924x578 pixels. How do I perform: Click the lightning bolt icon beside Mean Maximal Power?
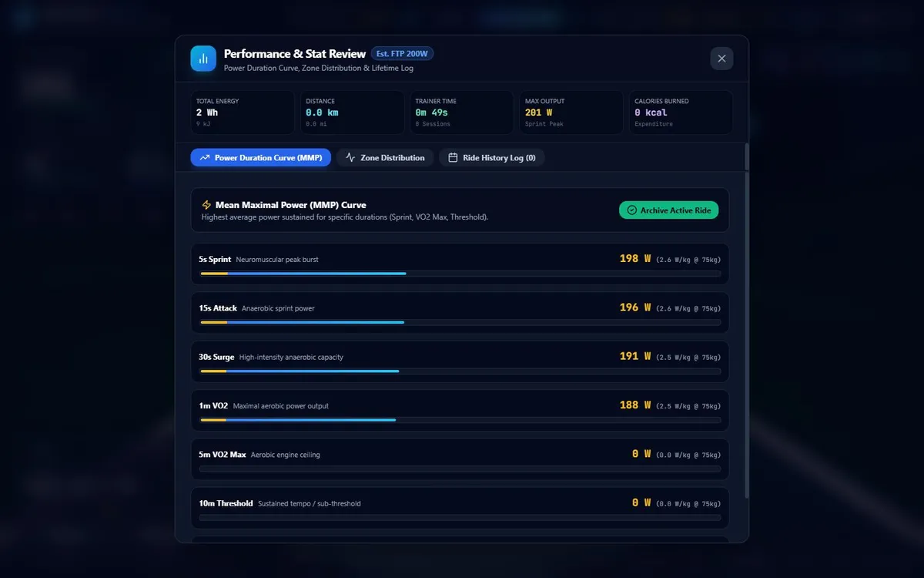206,205
